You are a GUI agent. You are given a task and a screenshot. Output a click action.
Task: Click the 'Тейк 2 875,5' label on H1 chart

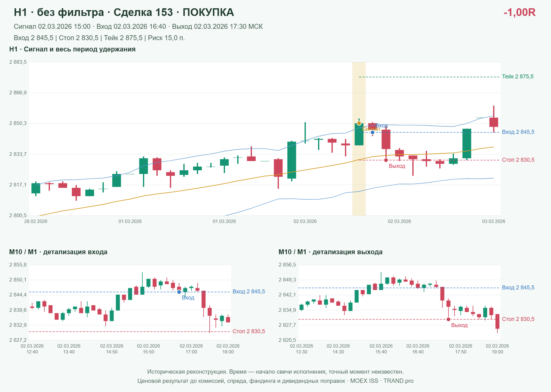click(x=518, y=77)
